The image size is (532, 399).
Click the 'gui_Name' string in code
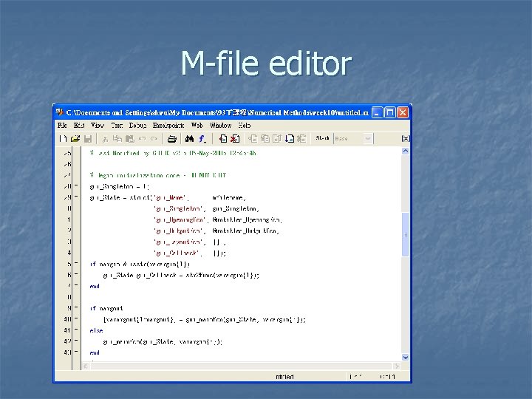(170, 197)
